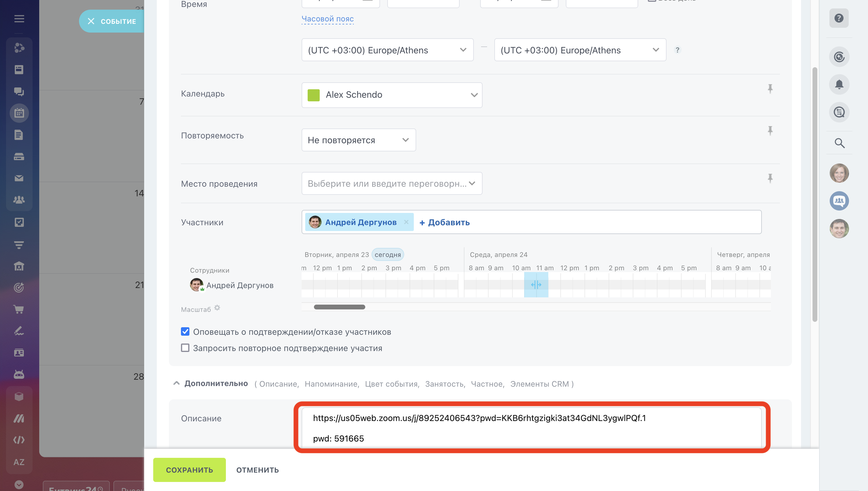This screenshot has width=868, height=491.
Task: Remove participant Андрей Дергунов from attendees
Action: tap(406, 222)
